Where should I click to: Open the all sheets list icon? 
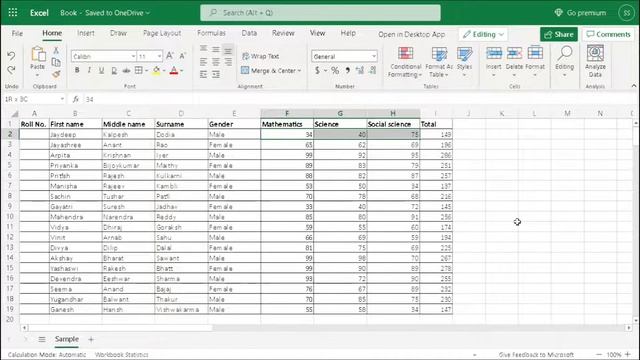pos(42,339)
